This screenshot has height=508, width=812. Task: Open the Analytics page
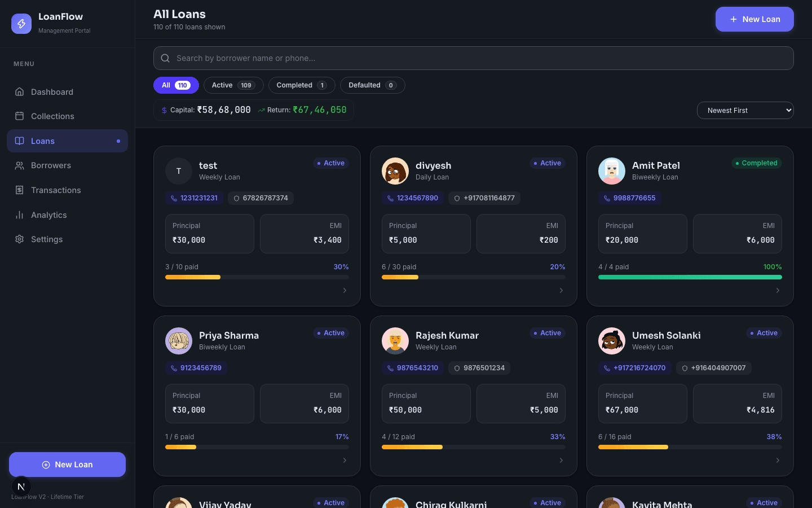click(x=67, y=215)
